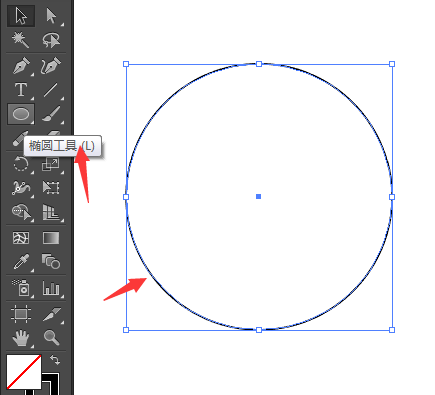Select the Column Graph tool
435x395 pixels.
tap(51, 288)
